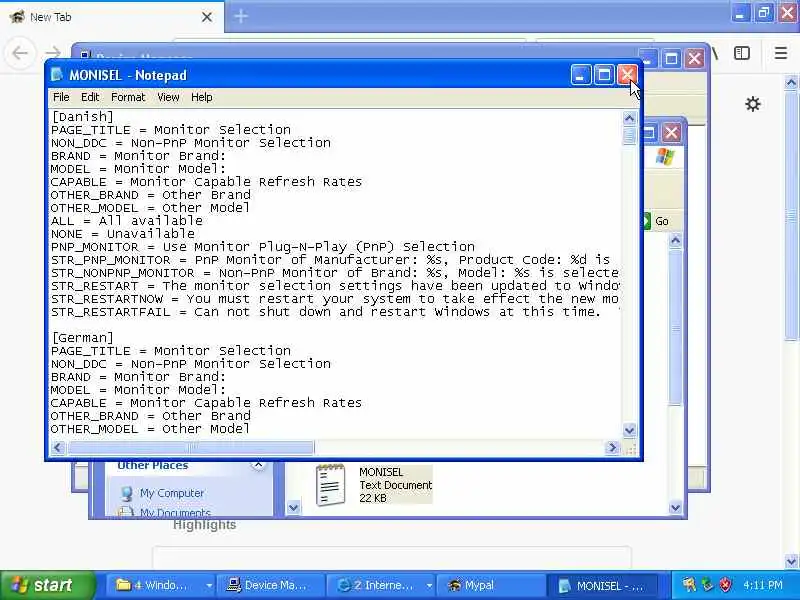Open the Help menu in Notepad
Viewport: 800px width, 600px height.
pyautogui.click(x=202, y=97)
